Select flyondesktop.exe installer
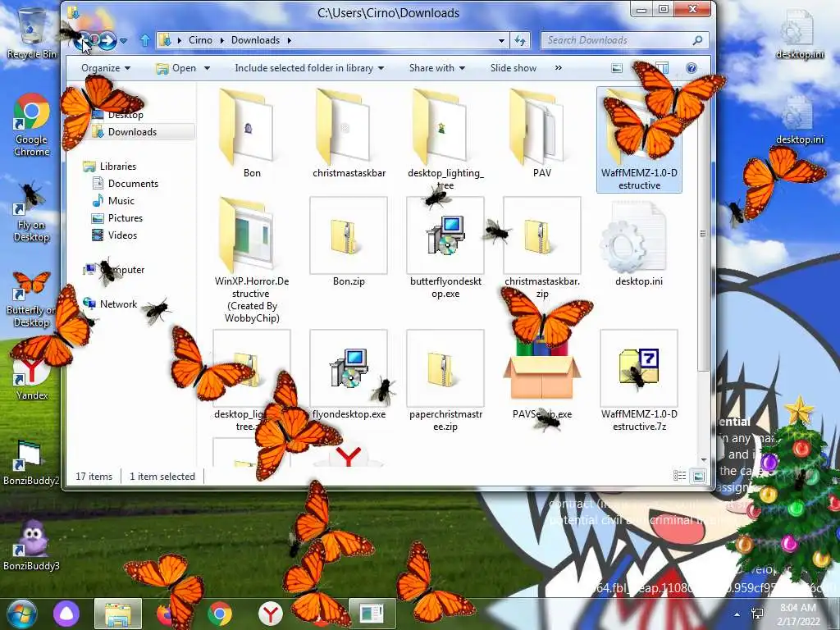Image resolution: width=840 pixels, height=630 pixels. point(349,375)
